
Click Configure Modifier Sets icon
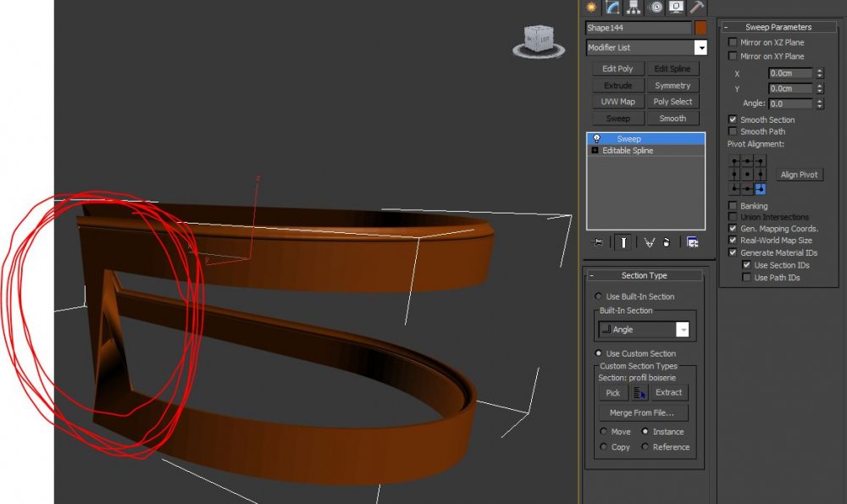[692, 242]
